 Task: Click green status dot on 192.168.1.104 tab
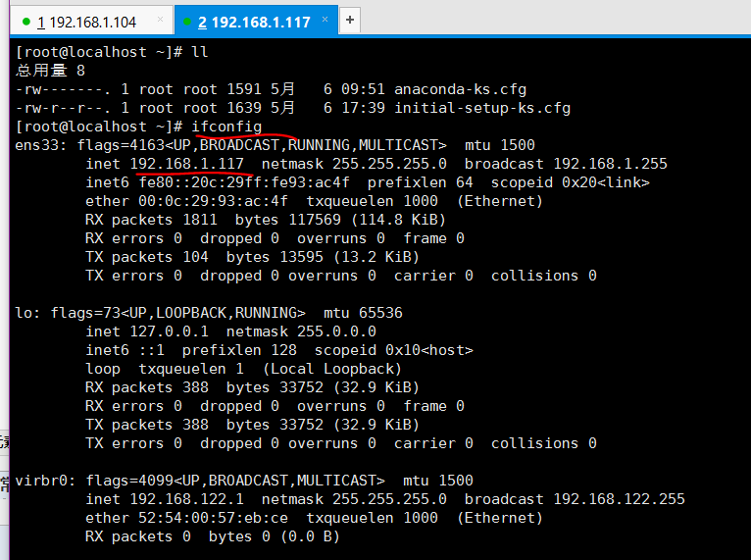26,22
